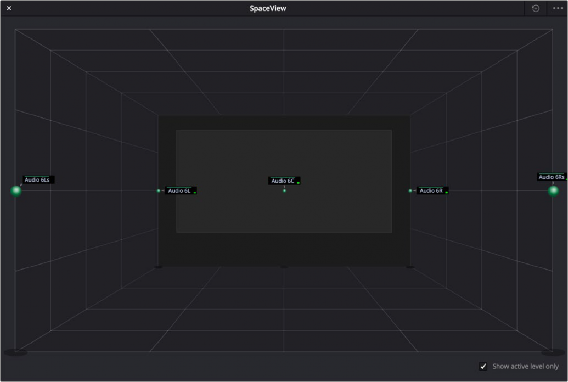Viewport: 568px width, 382px height.
Task: Select the Audio 6Rs label
Action: [x=552, y=177]
